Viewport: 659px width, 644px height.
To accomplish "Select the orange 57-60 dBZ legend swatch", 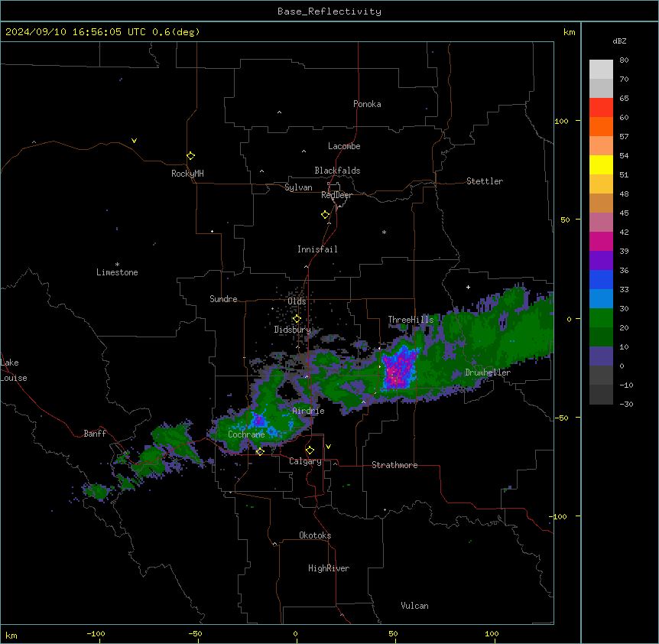I will (x=601, y=126).
